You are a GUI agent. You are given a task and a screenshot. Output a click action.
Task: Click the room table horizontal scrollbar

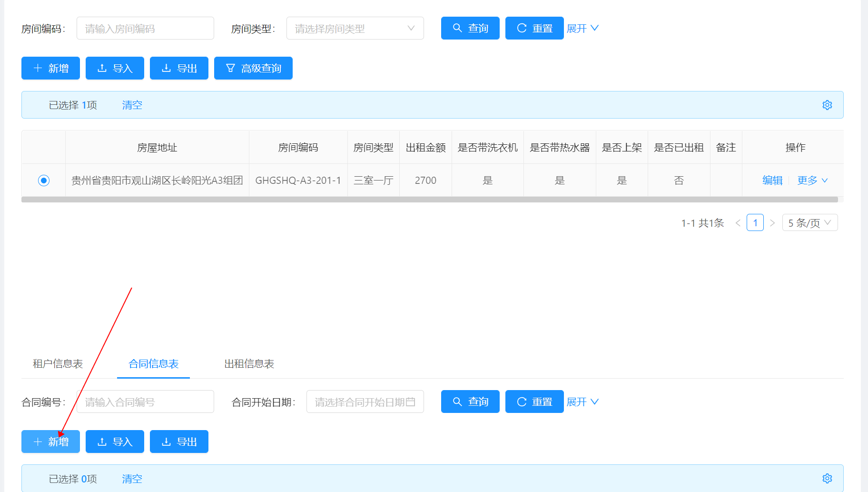429,200
